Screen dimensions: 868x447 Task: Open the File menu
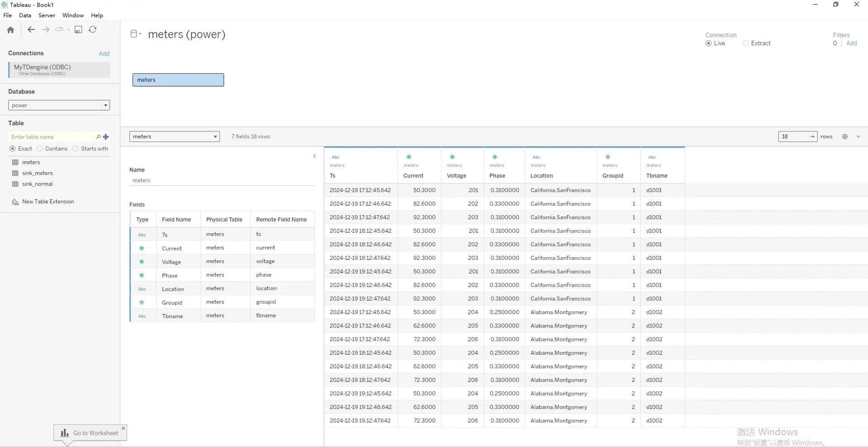pyautogui.click(x=8, y=15)
